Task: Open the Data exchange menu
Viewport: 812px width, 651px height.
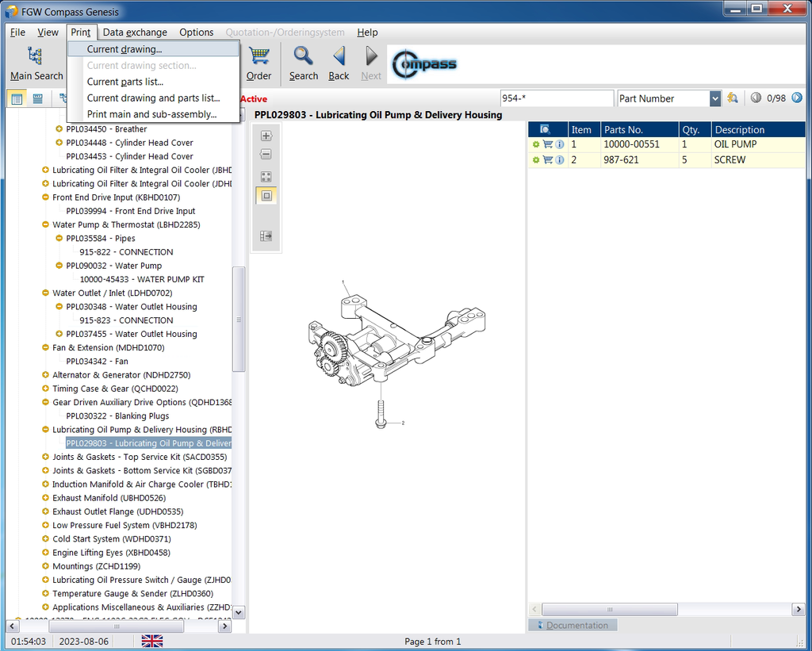Action: [x=135, y=33]
